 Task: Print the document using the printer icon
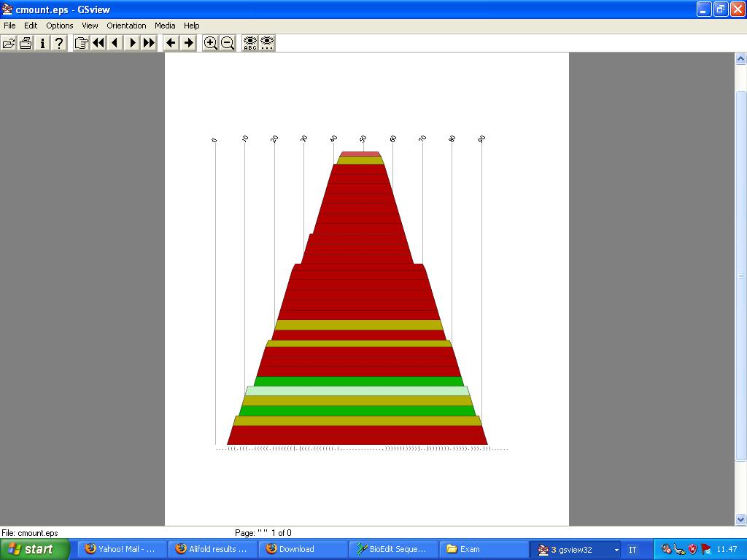pyautogui.click(x=26, y=43)
